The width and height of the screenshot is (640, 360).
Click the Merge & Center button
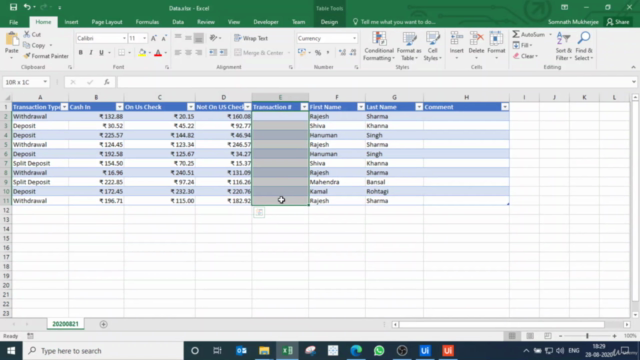259,53
